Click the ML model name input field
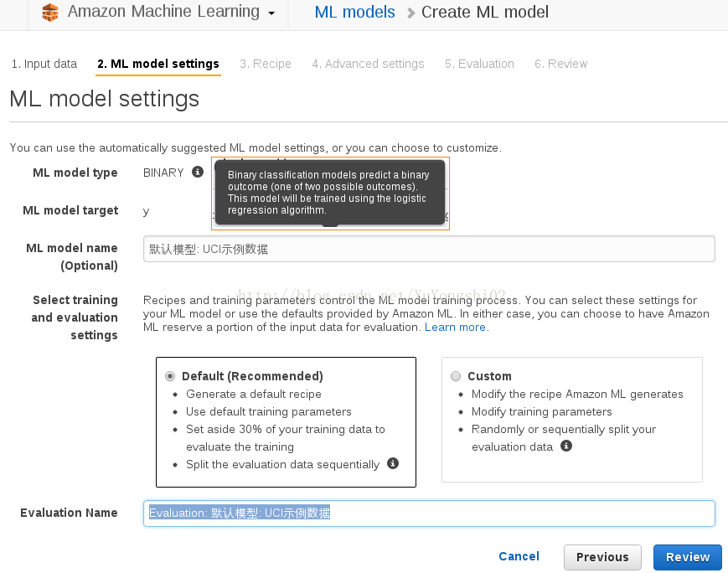The height and width of the screenshot is (573, 728). 429,249
